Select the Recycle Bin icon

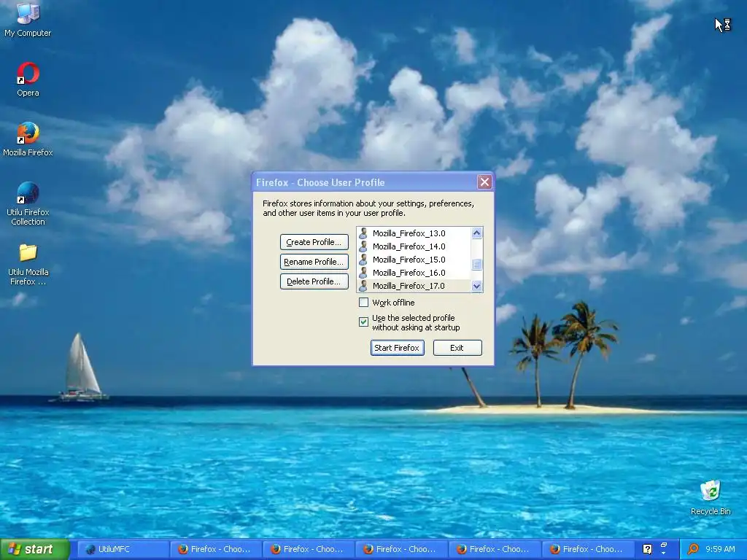click(711, 497)
